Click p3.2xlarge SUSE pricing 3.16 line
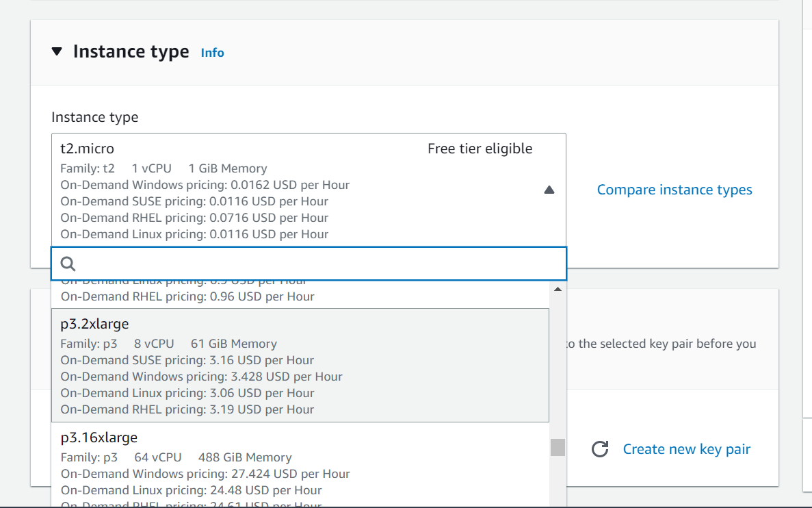Image resolution: width=812 pixels, height=508 pixels. (x=187, y=359)
